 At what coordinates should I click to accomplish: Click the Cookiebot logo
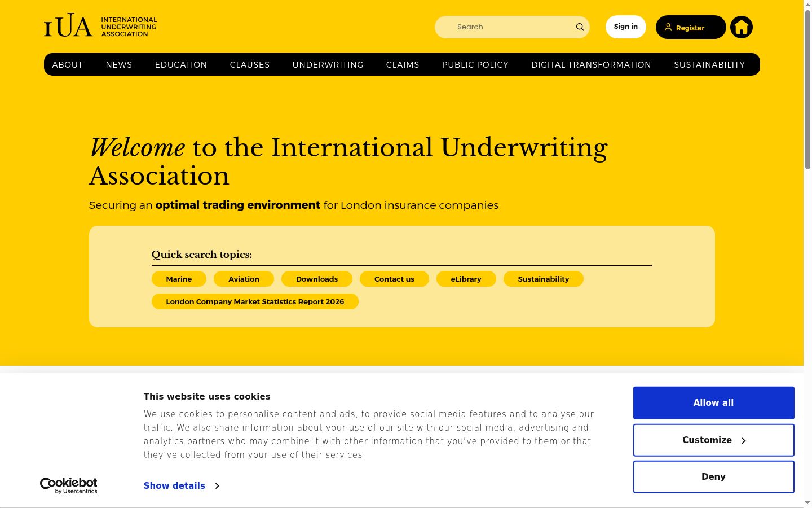(69, 485)
